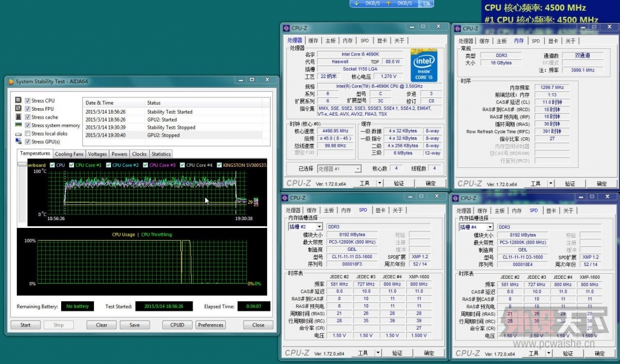Click title bar icon of CPU-Z memory window
The image size is (620, 364).
[458, 28]
